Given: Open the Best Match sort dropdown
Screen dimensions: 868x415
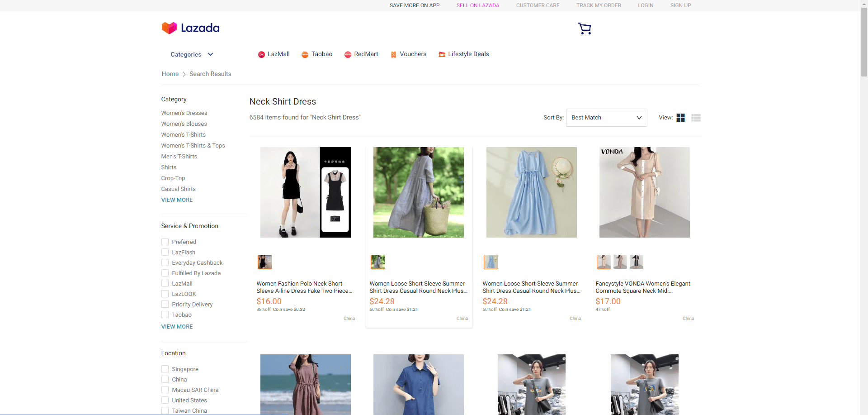Looking at the screenshot, I should 606,118.
